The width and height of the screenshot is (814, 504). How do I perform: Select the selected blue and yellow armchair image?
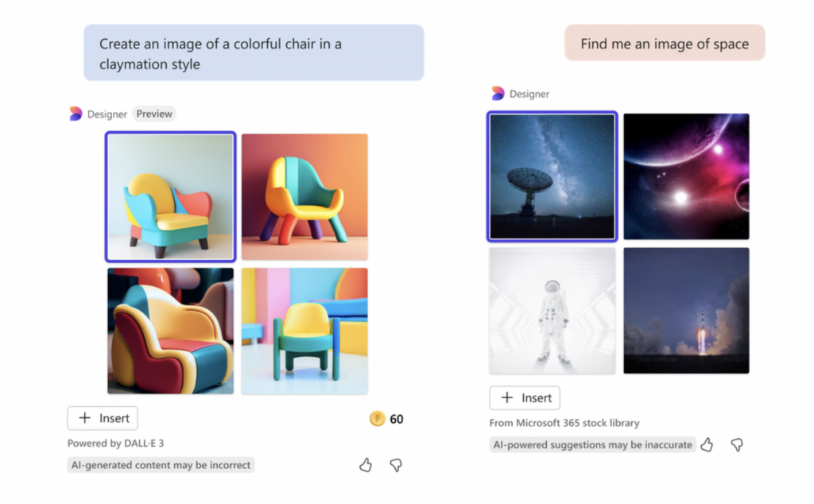[170, 196]
